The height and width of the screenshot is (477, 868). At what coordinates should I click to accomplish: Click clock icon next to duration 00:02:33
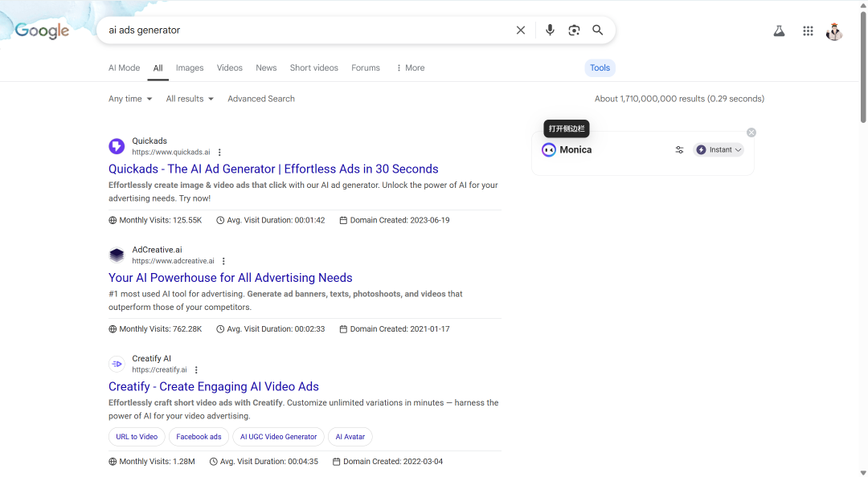(219, 329)
